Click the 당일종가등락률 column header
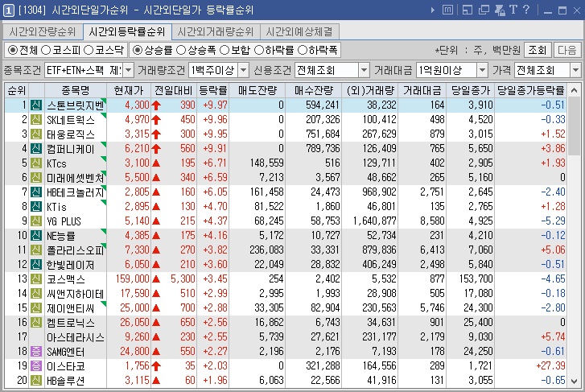The height and width of the screenshot is (392, 585). (530, 90)
